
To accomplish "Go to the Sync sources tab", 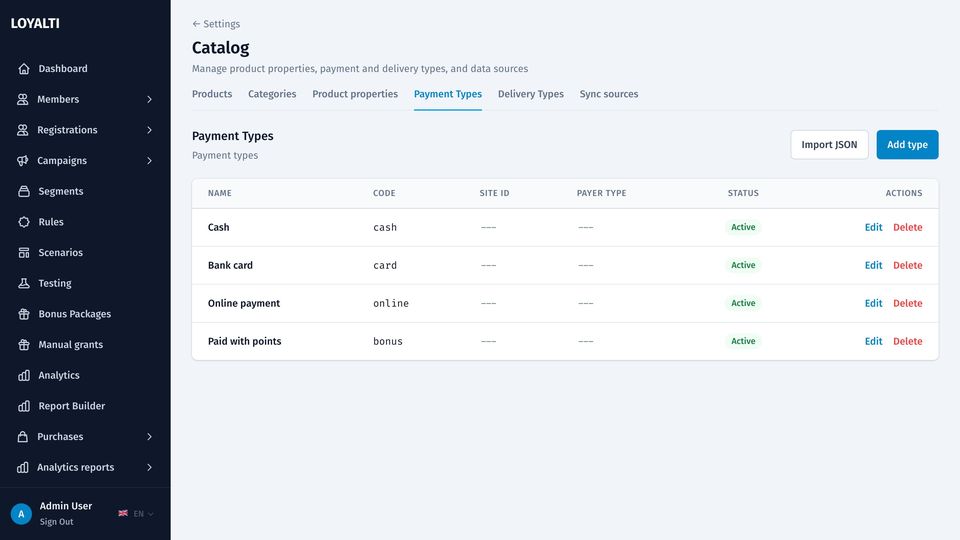I will 609,94.
